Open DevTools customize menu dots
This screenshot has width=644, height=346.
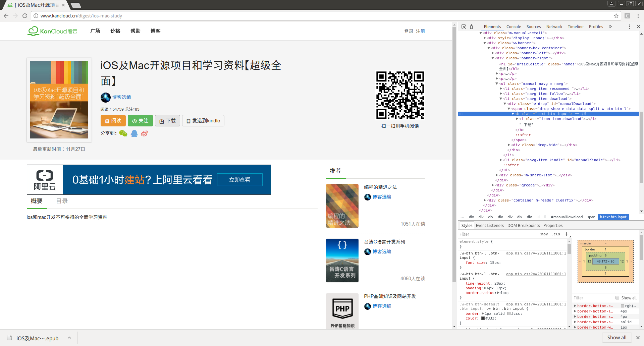tap(629, 26)
